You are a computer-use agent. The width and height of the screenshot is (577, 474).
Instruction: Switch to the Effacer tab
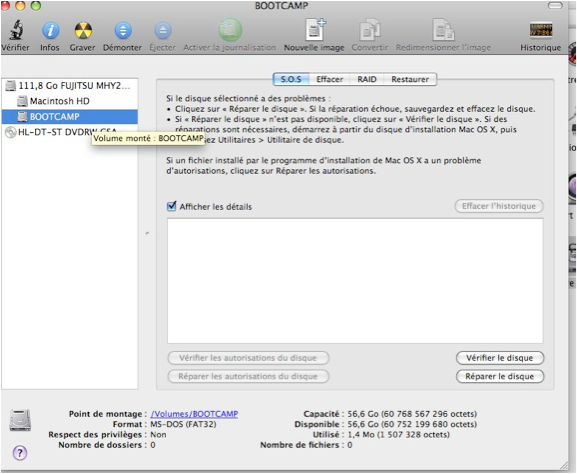tap(329, 79)
